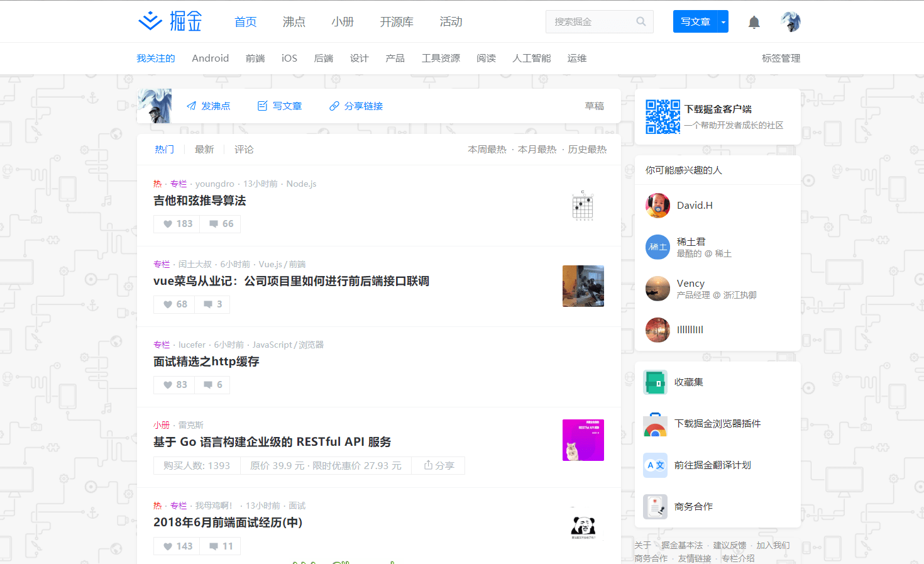Open notifications via the bell icon
The width and height of the screenshot is (924, 564).
pos(754,21)
